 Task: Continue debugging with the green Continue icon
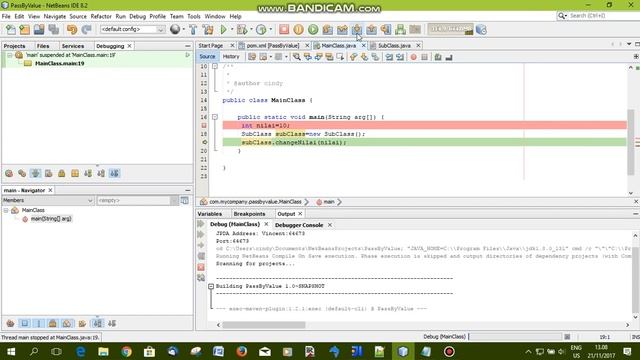313,29
